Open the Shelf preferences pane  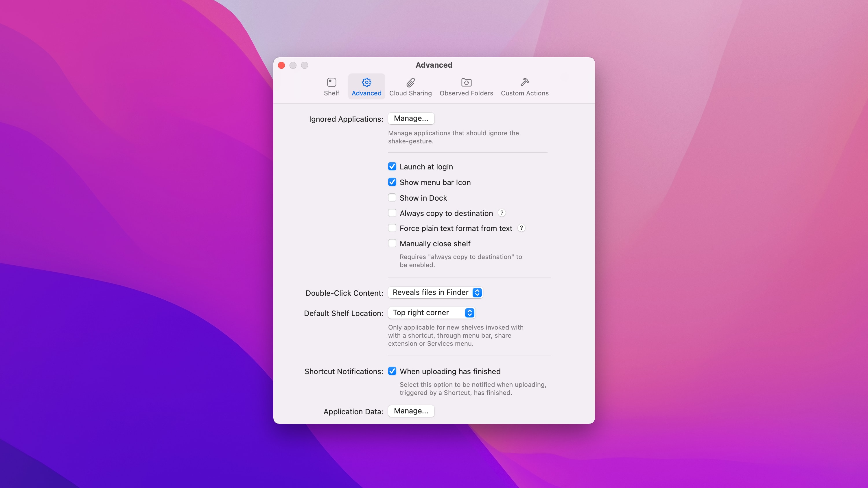point(331,86)
